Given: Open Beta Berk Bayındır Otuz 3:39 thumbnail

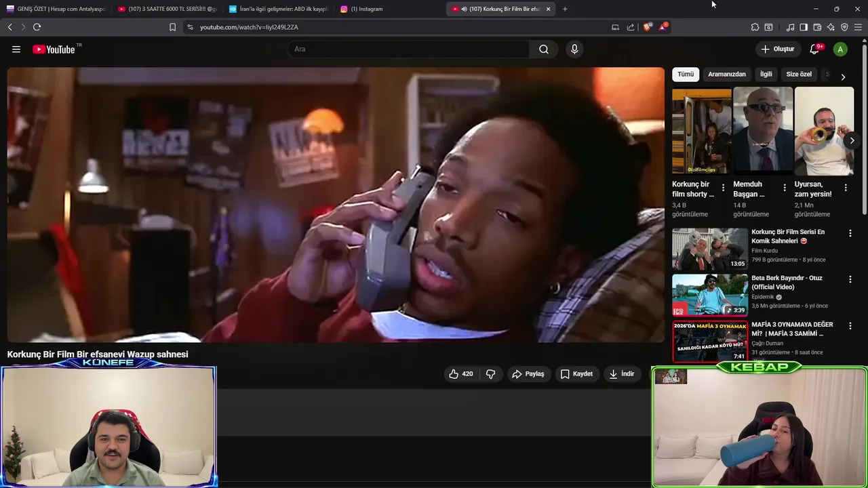Looking at the screenshot, I should (710, 295).
